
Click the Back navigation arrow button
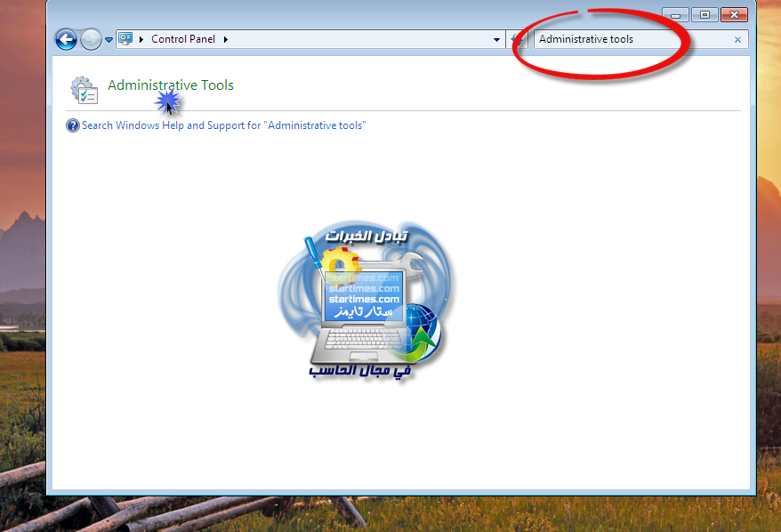[x=66, y=39]
